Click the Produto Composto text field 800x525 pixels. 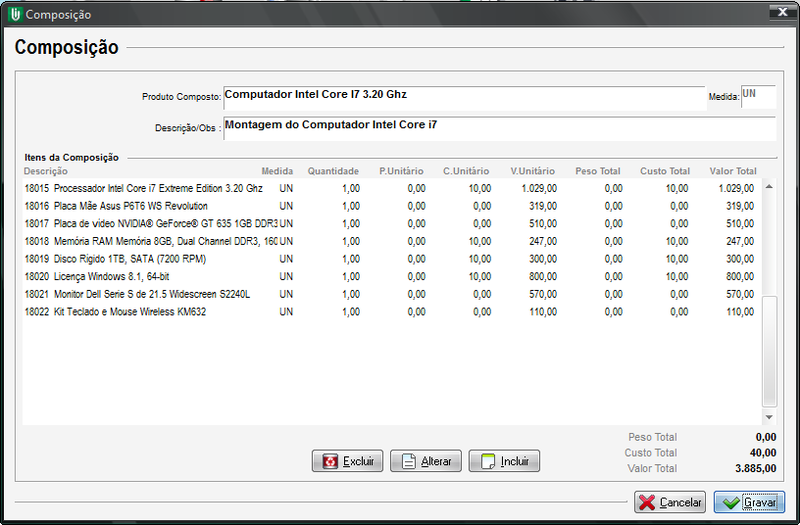tap(464, 96)
